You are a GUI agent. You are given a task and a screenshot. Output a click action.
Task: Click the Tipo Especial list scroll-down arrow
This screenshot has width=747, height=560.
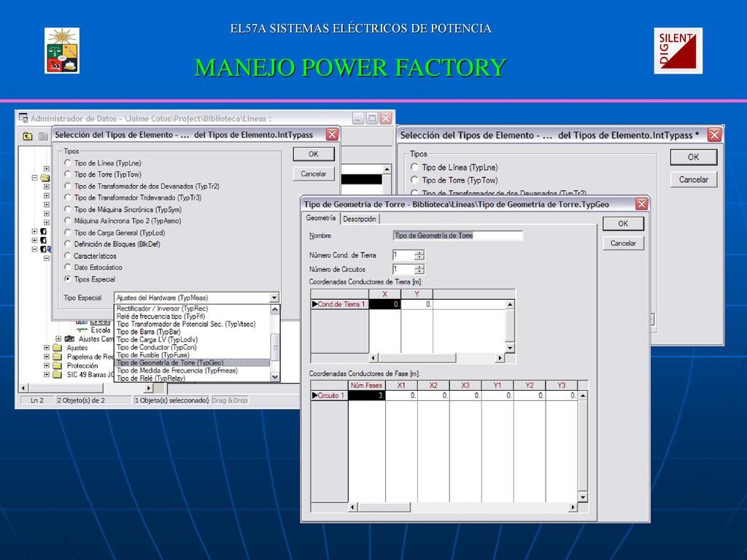pyautogui.click(x=275, y=377)
